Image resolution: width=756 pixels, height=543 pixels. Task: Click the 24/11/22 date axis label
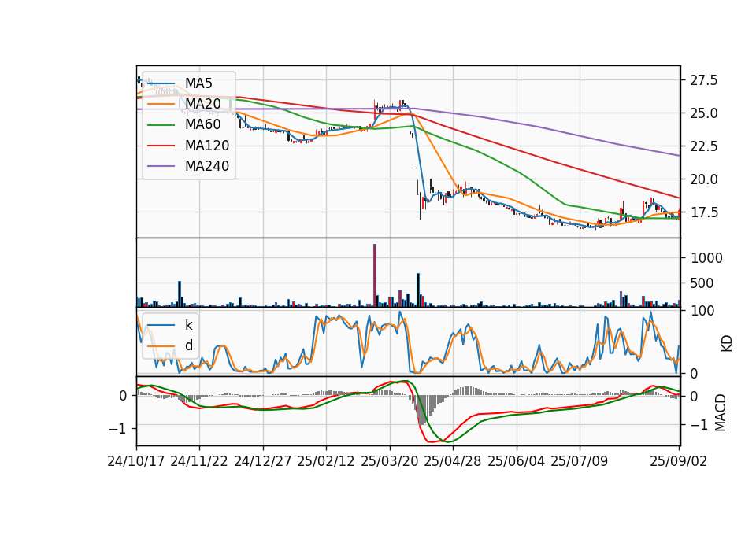[199, 461]
